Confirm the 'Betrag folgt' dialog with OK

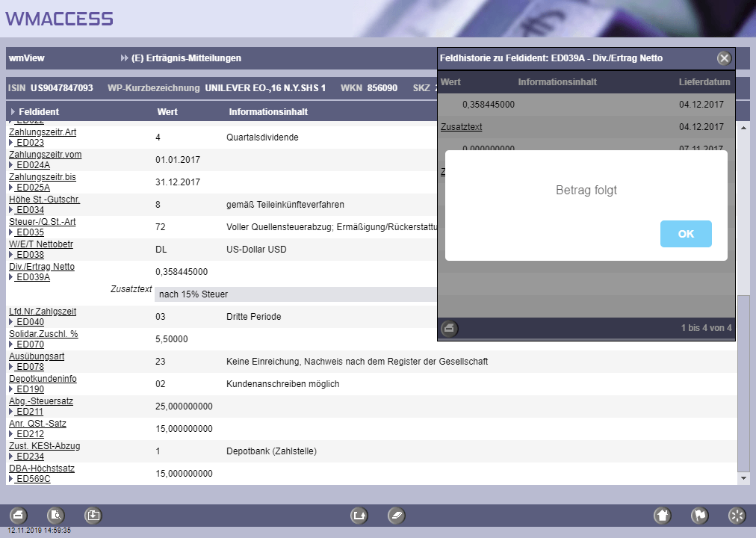[686, 234]
